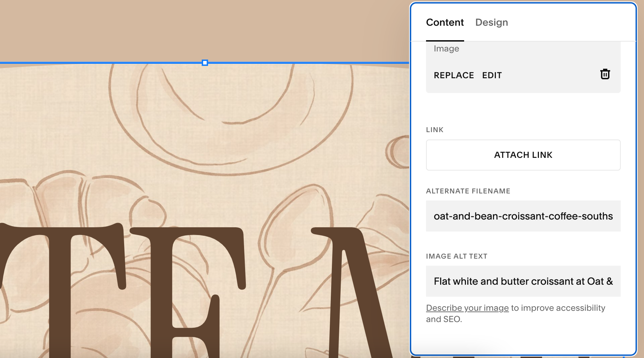
Task: Delete the image with trash icon
Action: [605, 74]
